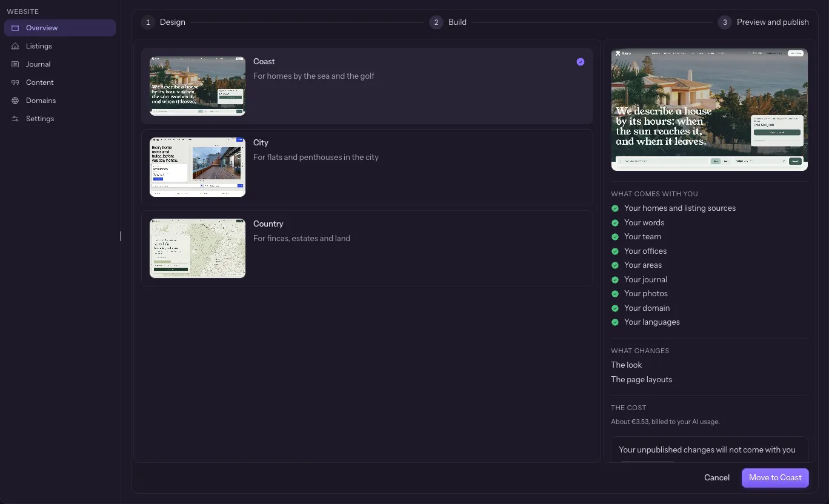Click the Settings sliders icon
Viewport: 829px width, 504px height.
15,119
